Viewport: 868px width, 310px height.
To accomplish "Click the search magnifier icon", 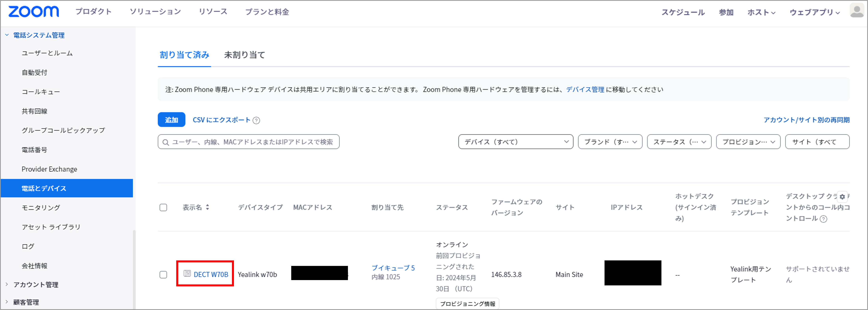I will pos(165,142).
